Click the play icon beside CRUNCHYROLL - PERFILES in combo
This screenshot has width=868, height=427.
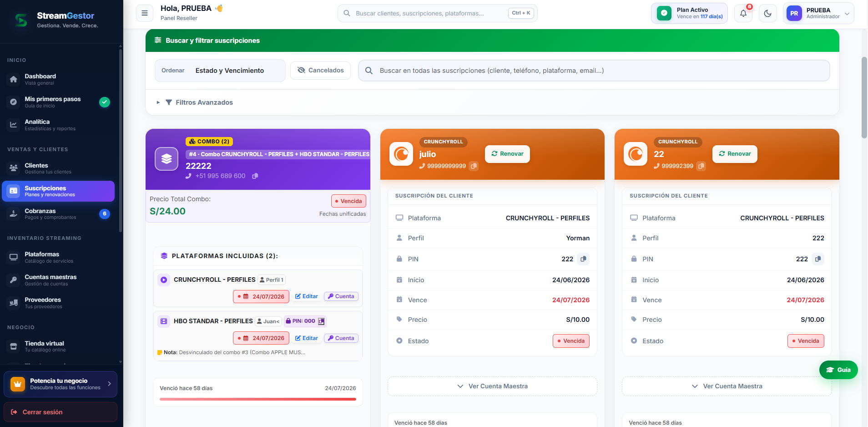[x=164, y=280]
